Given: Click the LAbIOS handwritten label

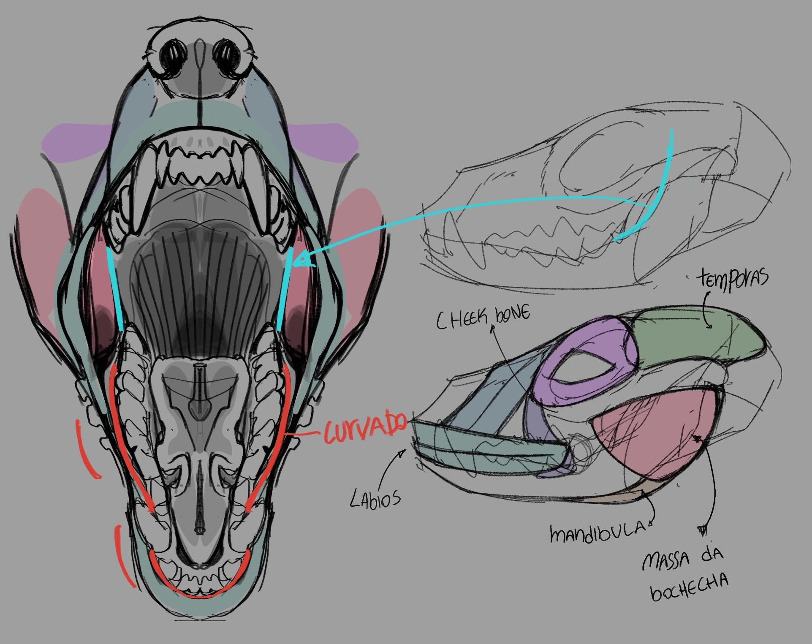Looking at the screenshot, I should coord(375,499).
